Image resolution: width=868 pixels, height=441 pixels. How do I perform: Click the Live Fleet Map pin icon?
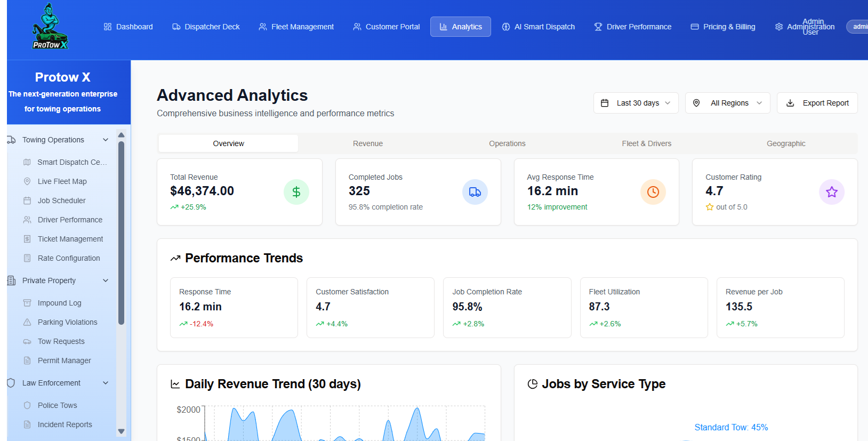(x=27, y=181)
